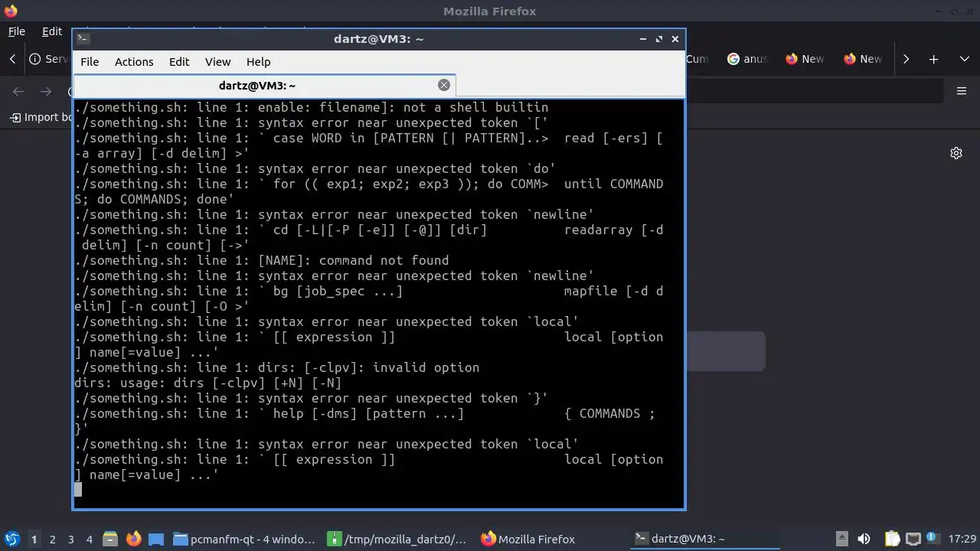The image size is (980, 551).
Task: Click the syntax error line mentioning token `do'
Action: [x=315, y=168]
